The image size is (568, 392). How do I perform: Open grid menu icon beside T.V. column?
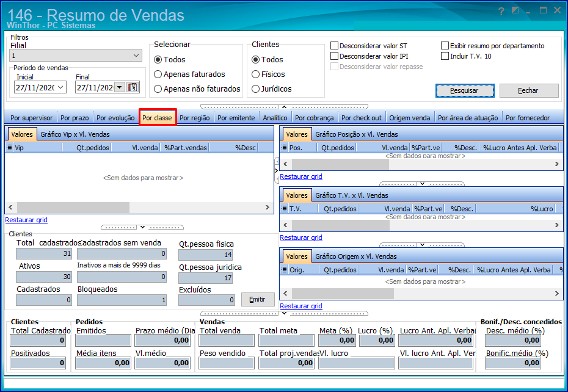pos(285,209)
